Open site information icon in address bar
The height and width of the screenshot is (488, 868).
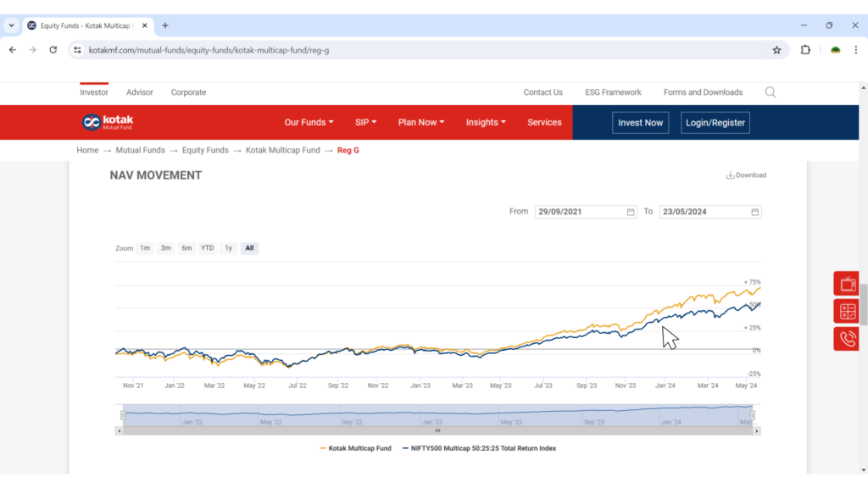[77, 50]
